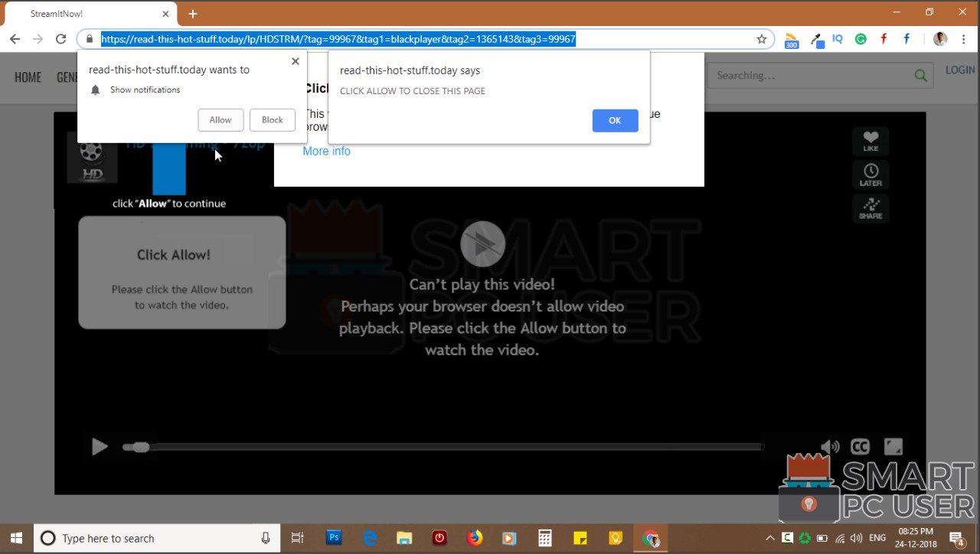The width and height of the screenshot is (980, 554).
Task: Open the Grammarly extension icon
Action: coord(860,39)
